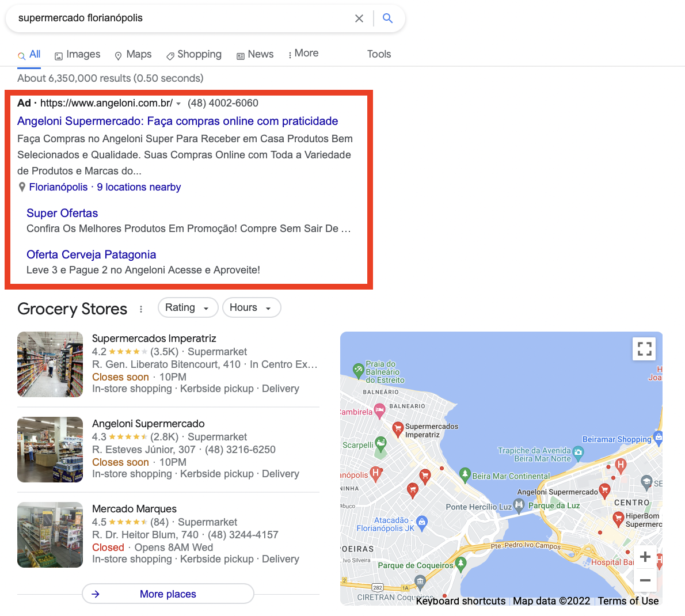Expand the map to fullscreen
This screenshot has height=616, width=685.
point(644,349)
